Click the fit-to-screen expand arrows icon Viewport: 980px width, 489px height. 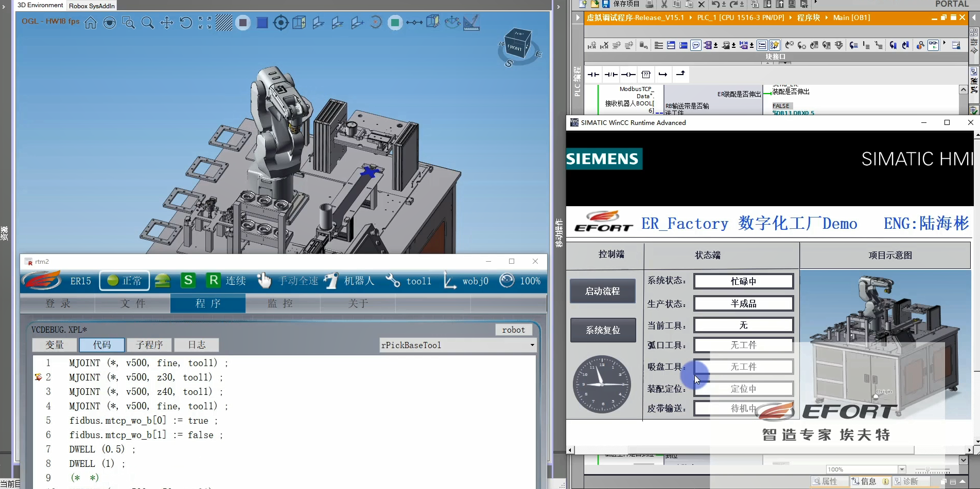click(x=205, y=23)
